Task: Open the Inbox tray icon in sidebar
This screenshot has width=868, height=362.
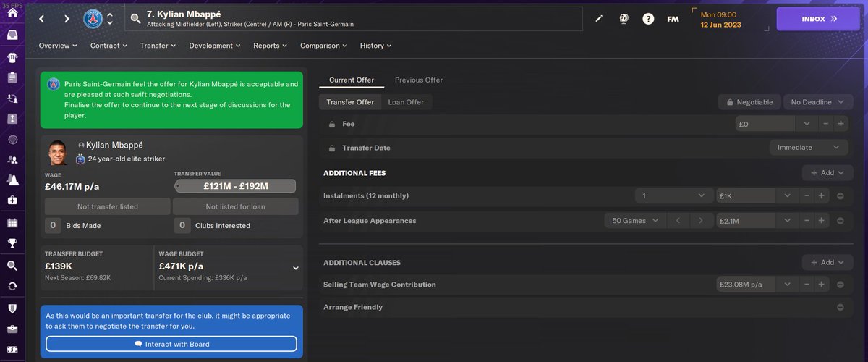Action: click(x=12, y=34)
